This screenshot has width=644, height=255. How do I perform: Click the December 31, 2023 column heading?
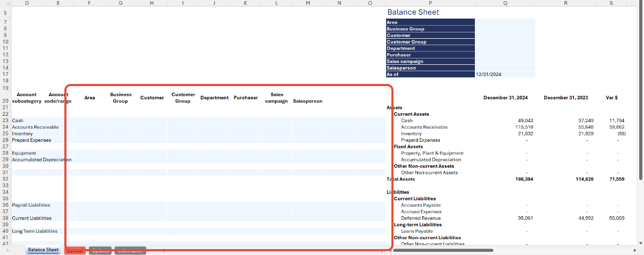(x=566, y=98)
